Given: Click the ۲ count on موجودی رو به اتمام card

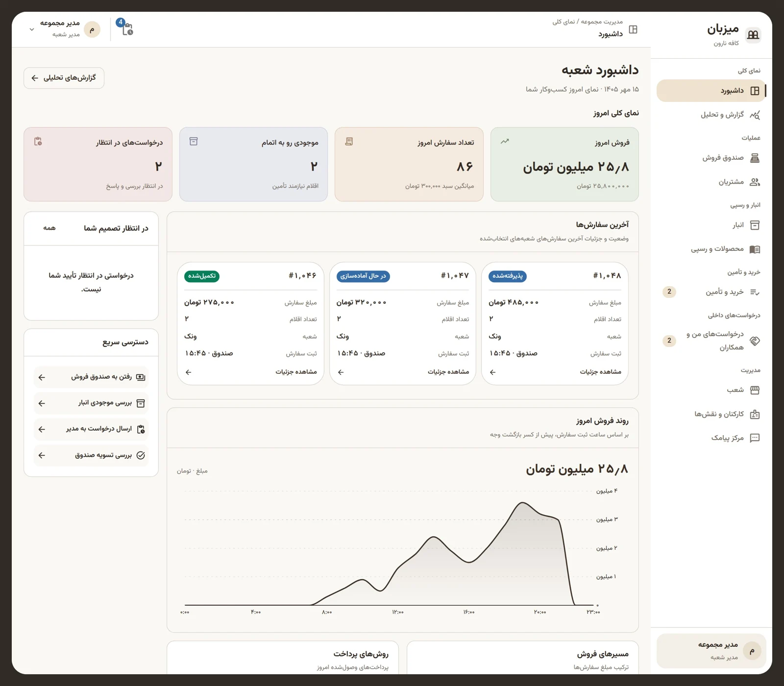Looking at the screenshot, I should (314, 167).
